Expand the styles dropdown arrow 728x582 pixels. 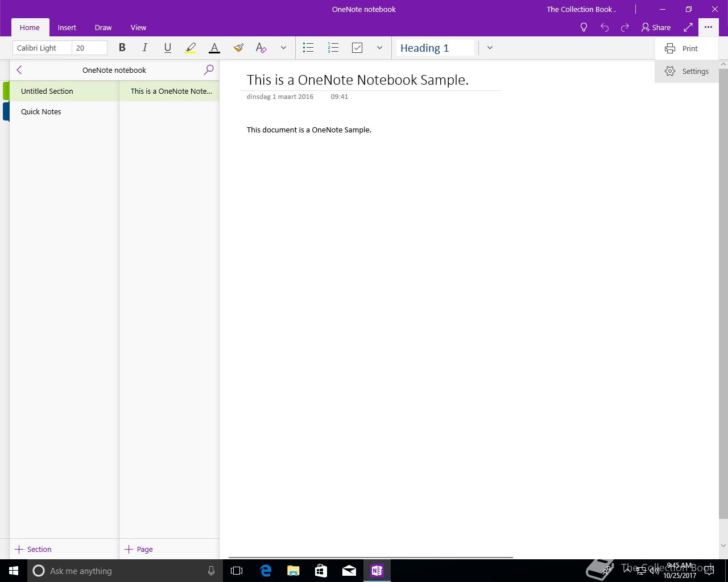(x=490, y=48)
